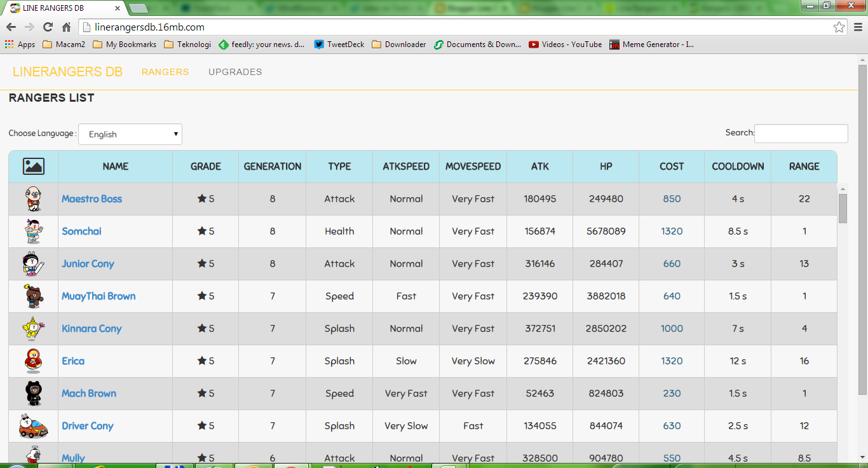The height and width of the screenshot is (468, 868).
Task: Switch to the RANGERS nav tab
Action: (x=165, y=72)
